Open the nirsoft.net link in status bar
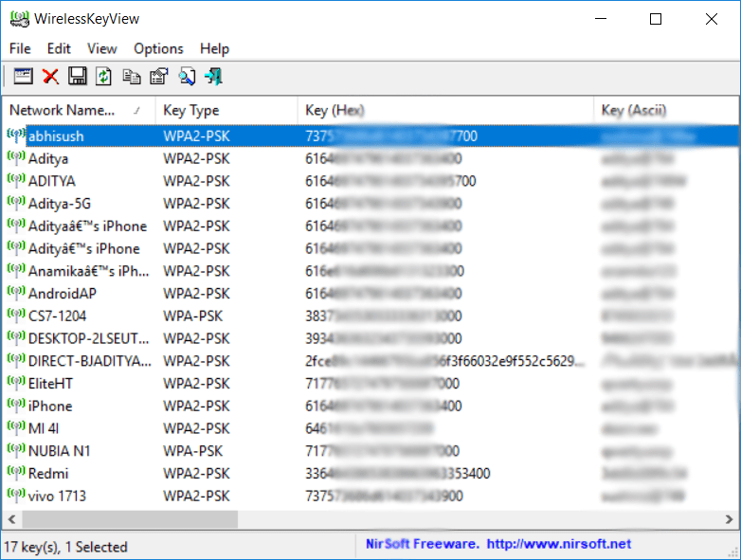Image resolution: width=741 pixels, height=560 pixels. 559,544
